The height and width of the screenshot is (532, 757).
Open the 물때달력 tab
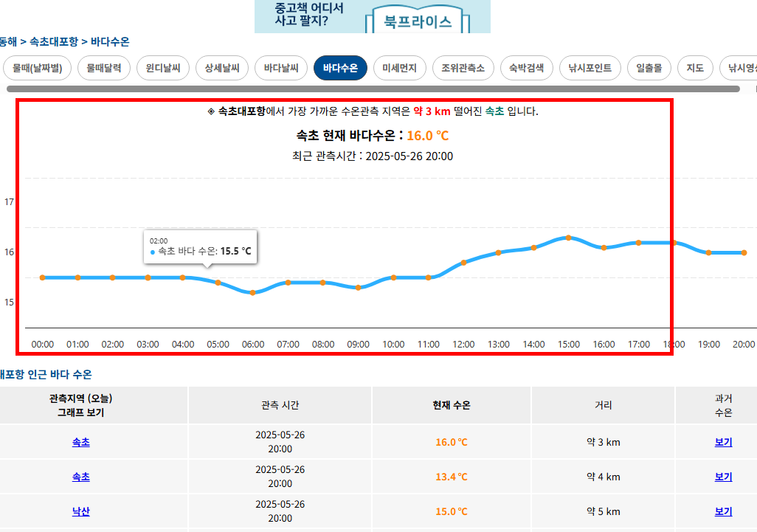[x=104, y=68]
